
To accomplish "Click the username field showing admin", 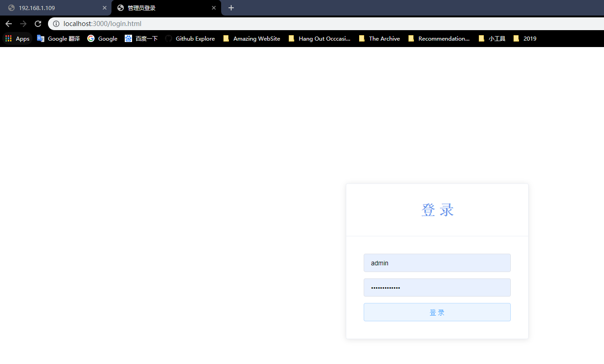I will pyautogui.click(x=437, y=263).
